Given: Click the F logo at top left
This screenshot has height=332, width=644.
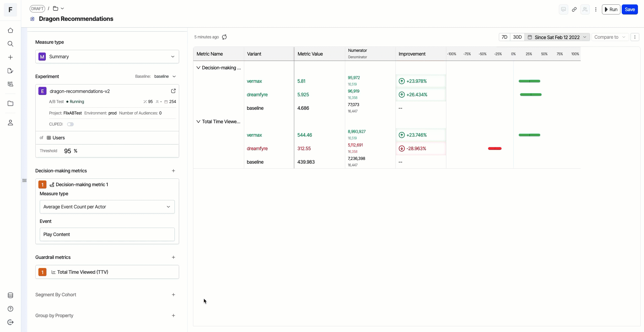Looking at the screenshot, I should (x=10, y=10).
